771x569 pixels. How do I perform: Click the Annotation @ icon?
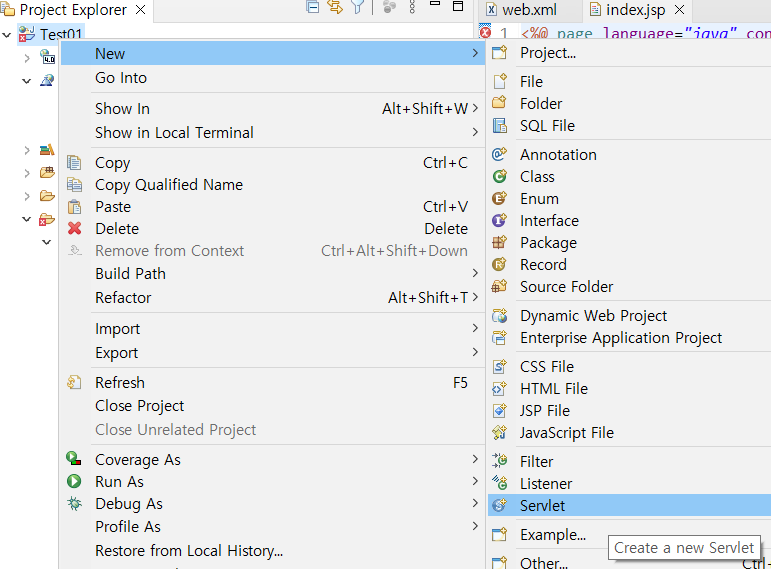coord(500,154)
